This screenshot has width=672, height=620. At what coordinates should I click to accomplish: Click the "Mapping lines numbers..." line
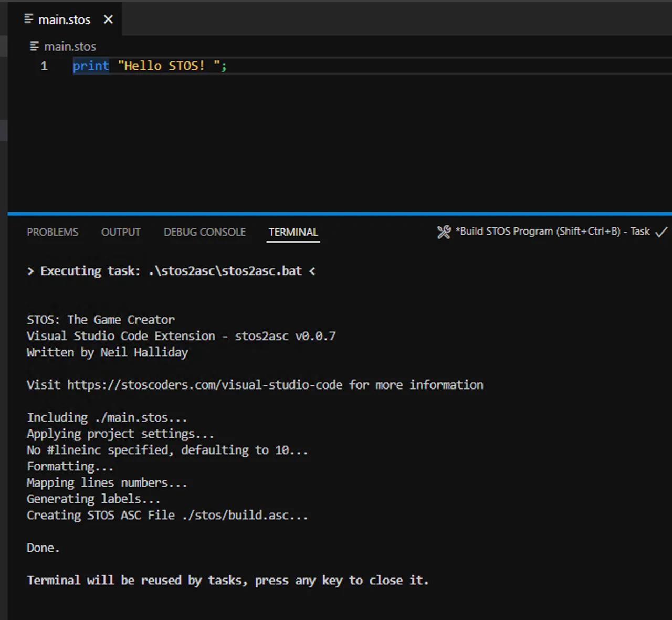click(107, 482)
